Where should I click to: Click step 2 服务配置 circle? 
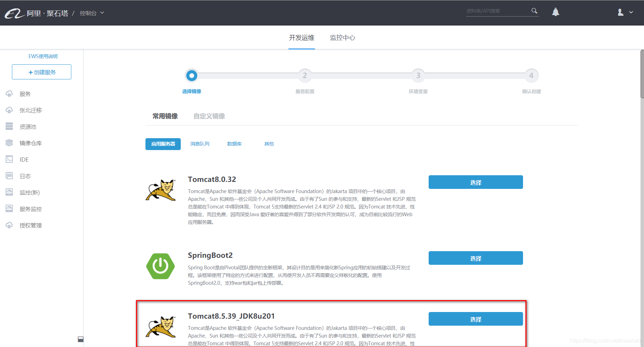coord(305,76)
